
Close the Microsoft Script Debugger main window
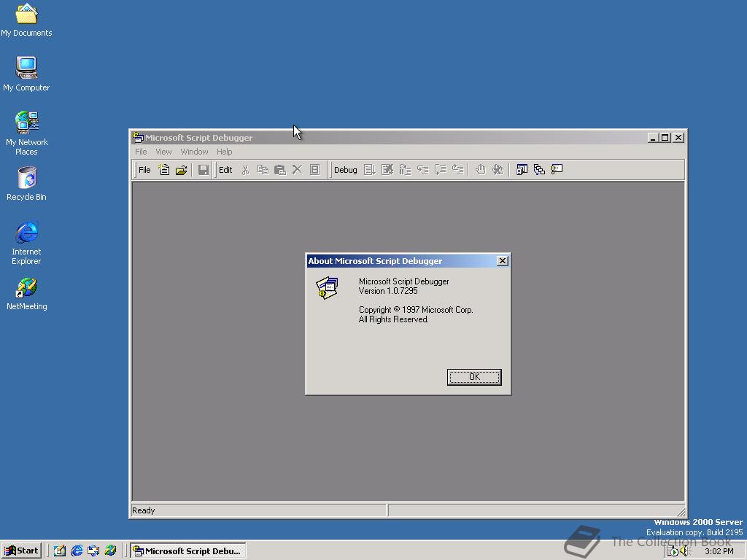click(678, 138)
